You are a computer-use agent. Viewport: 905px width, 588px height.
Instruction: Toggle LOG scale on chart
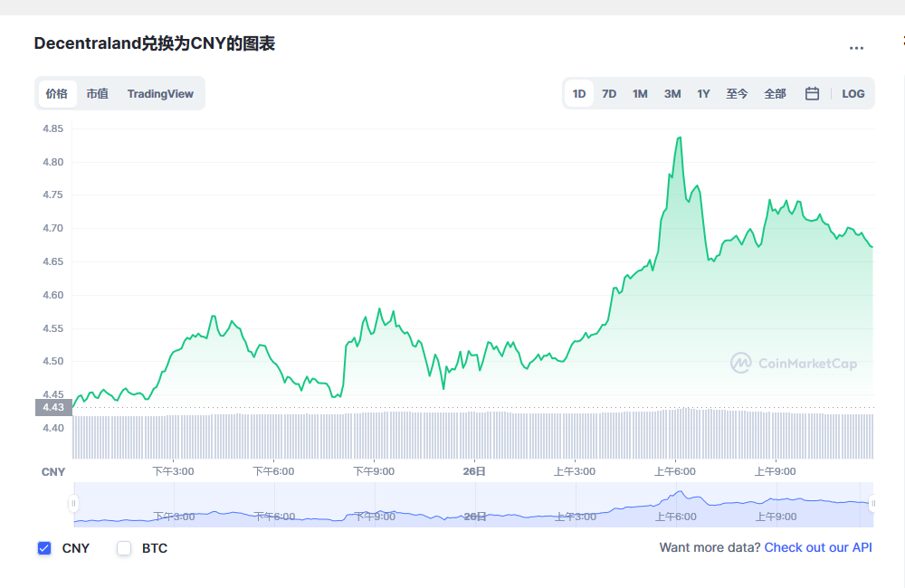coord(853,93)
